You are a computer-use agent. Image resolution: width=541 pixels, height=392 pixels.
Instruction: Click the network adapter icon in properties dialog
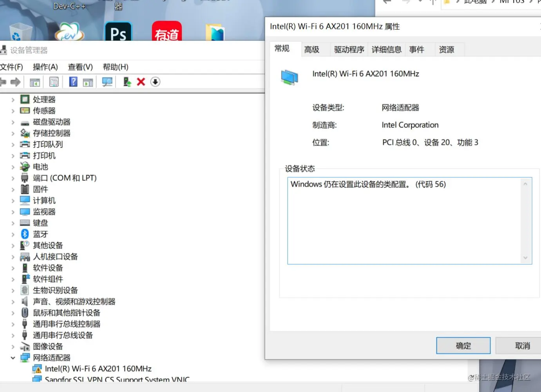(289, 77)
